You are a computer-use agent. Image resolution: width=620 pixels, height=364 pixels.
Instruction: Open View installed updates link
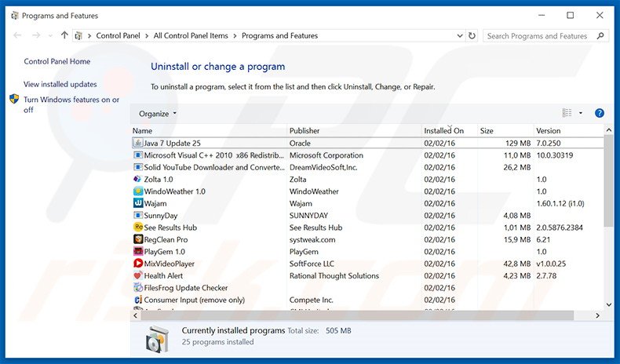[x=60, y=84]
